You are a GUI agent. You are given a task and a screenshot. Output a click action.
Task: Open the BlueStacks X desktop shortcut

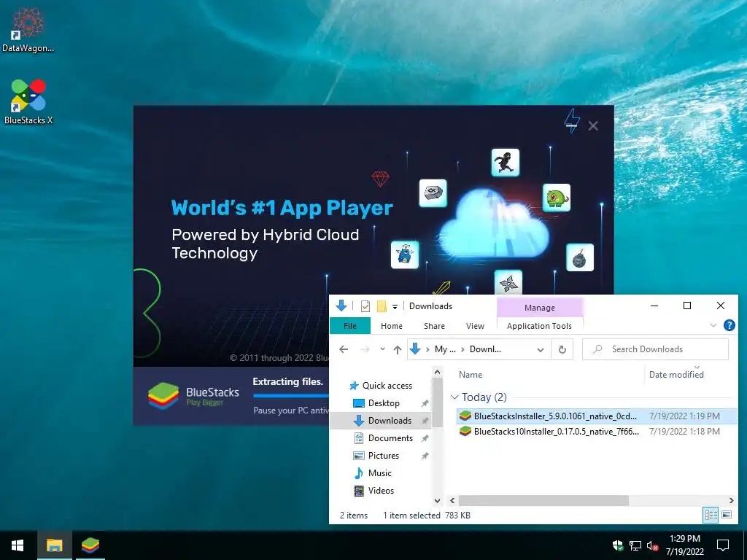28,102
